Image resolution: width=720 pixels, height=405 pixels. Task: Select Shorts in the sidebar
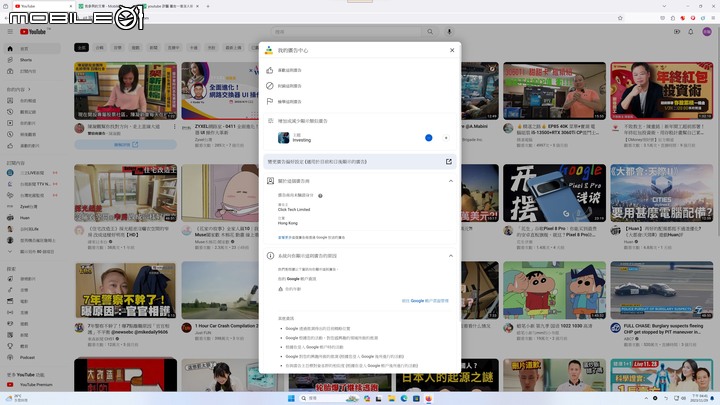pyautogui.click(x=32, y=60)
